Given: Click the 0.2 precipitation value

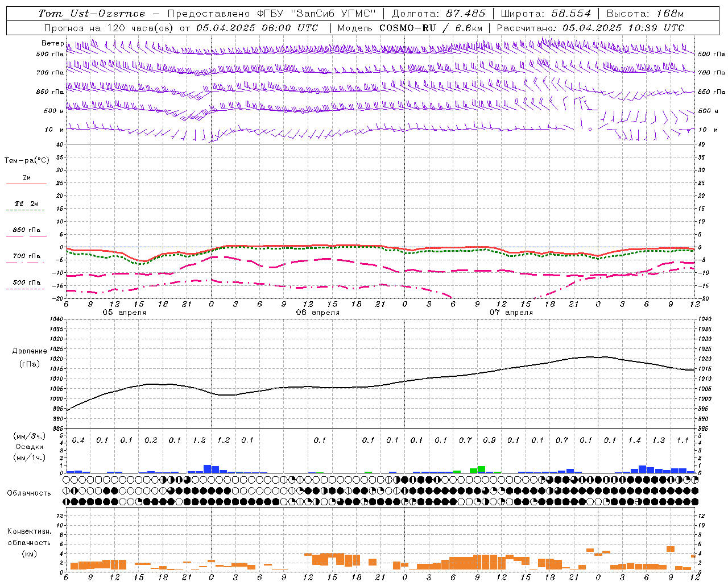Looking at the screenshot, I should click(151, 440).
